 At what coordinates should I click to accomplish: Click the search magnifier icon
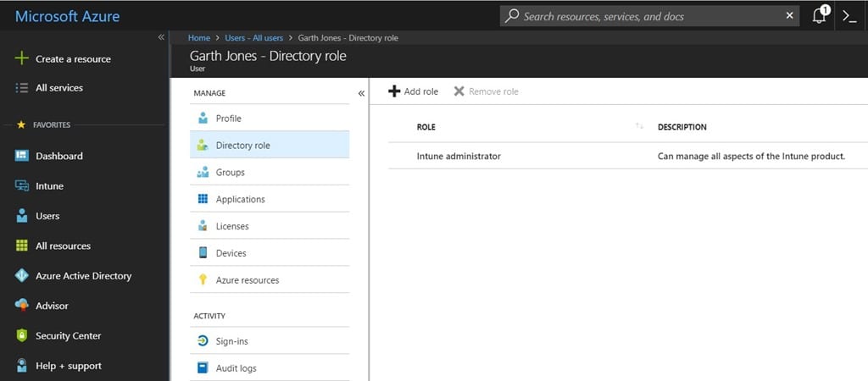click(512, 16)
